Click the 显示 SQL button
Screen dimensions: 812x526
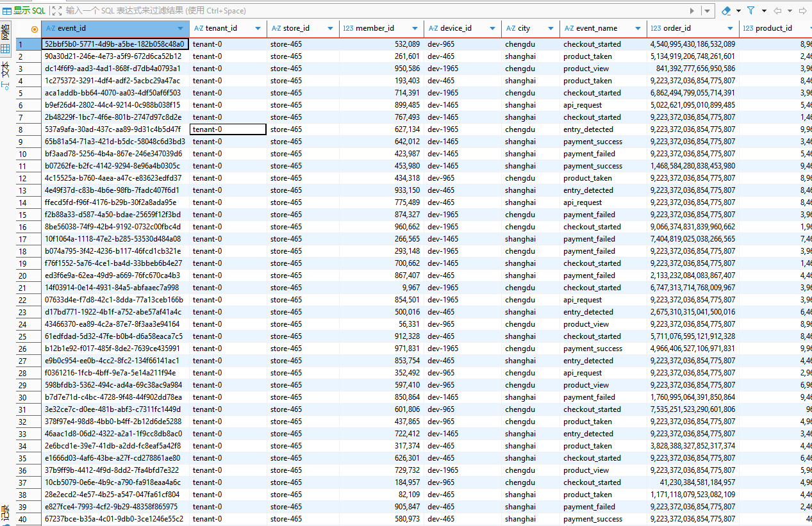[x=24, y=10]
